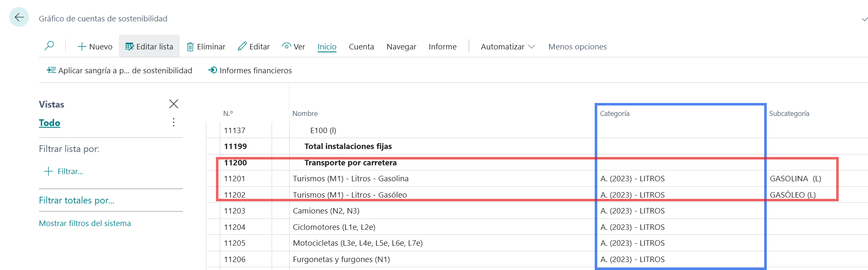Expand the Automatizar dropdown
The width and height of the screenshot is (868, 270).
tap(508, 46)
